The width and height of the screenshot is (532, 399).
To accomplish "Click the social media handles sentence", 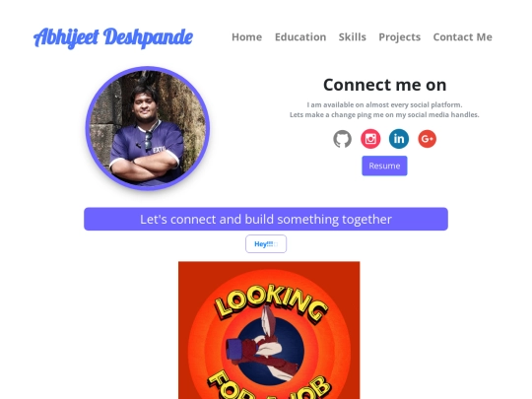I will coord(384,114).
